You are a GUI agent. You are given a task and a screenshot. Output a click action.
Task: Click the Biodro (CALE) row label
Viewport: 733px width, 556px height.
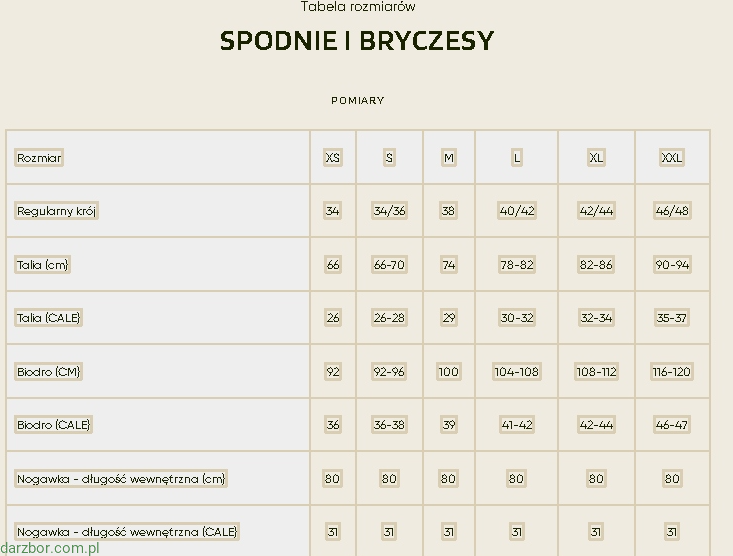(54, 425)
